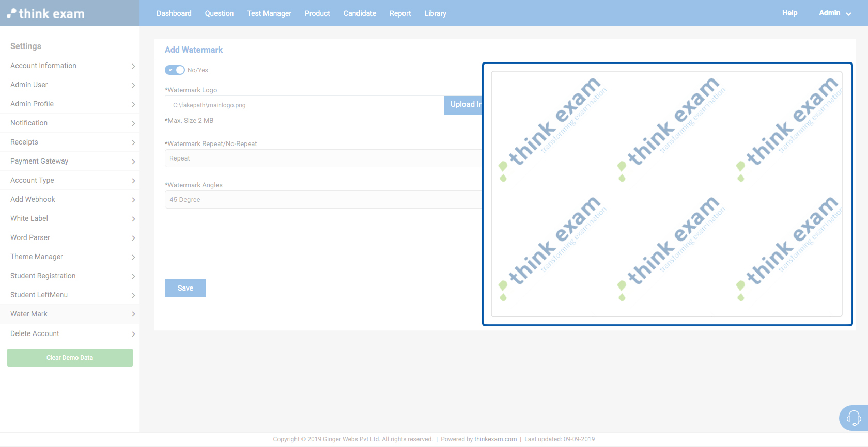This screenshot has width=868, height=447.
Task: Select Student LeftMenu settings item
Action: coord(70,295)
